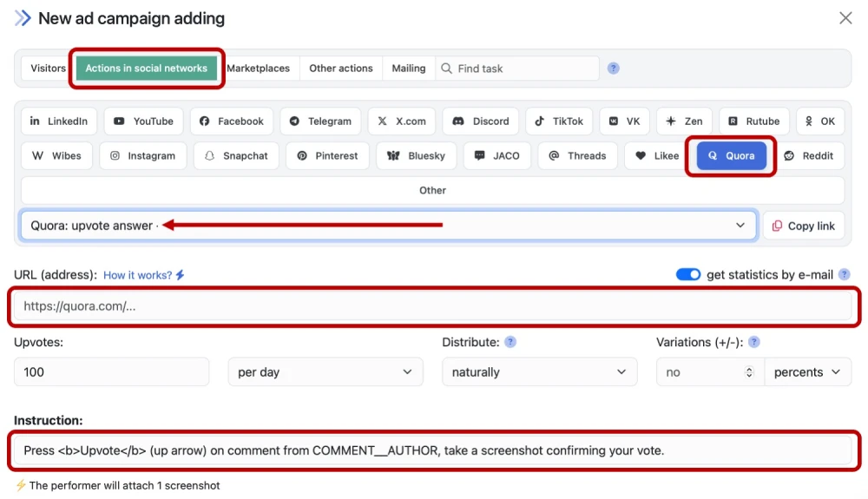Open help icon next to Find task

point(614,68)
